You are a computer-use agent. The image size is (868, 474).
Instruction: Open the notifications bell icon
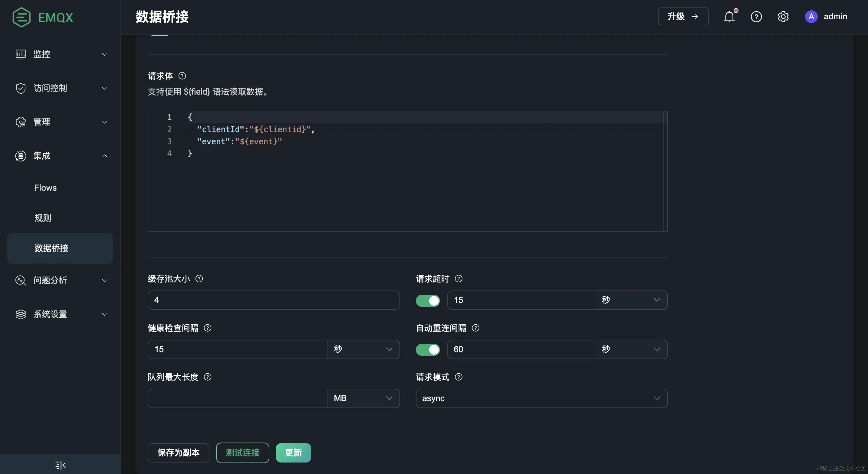(x=729, y=17)
